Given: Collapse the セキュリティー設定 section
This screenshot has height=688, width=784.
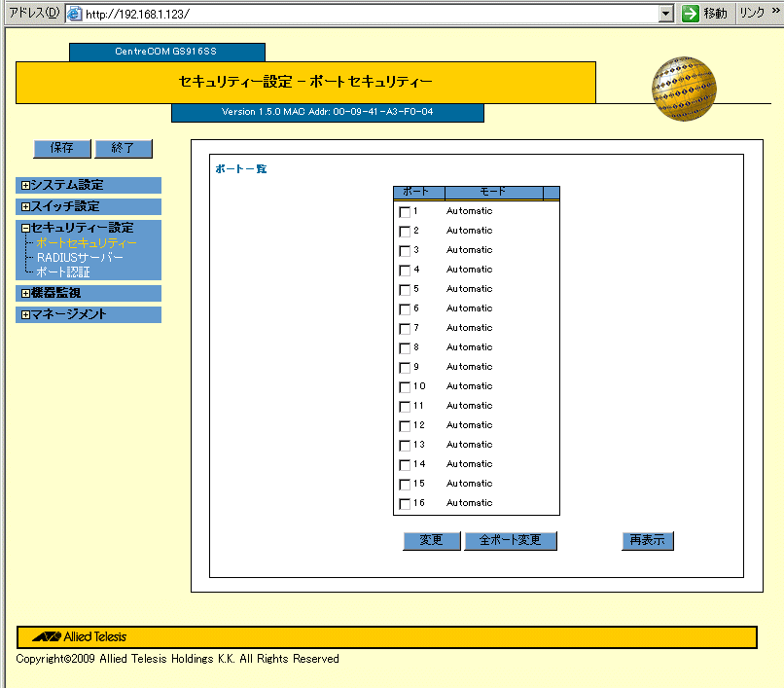Looking at the screenshot, I should click(25, 228).
